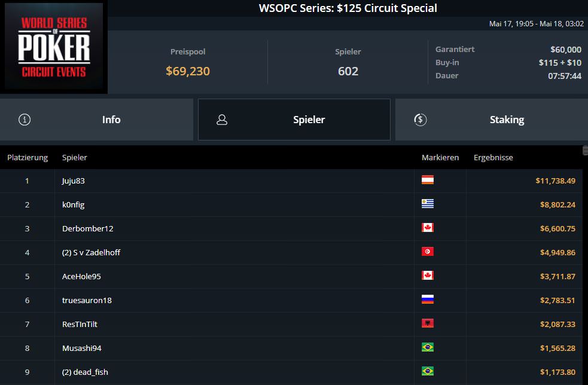Click the info circle icon
The width and height of the screenshot is (588, 385).
(25, 120)
